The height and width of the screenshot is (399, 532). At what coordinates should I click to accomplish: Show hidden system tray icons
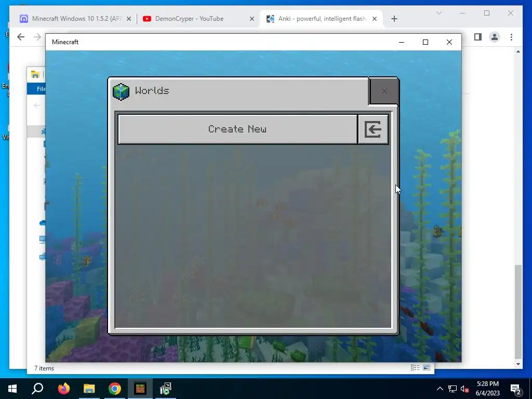(x=440, y=389)
